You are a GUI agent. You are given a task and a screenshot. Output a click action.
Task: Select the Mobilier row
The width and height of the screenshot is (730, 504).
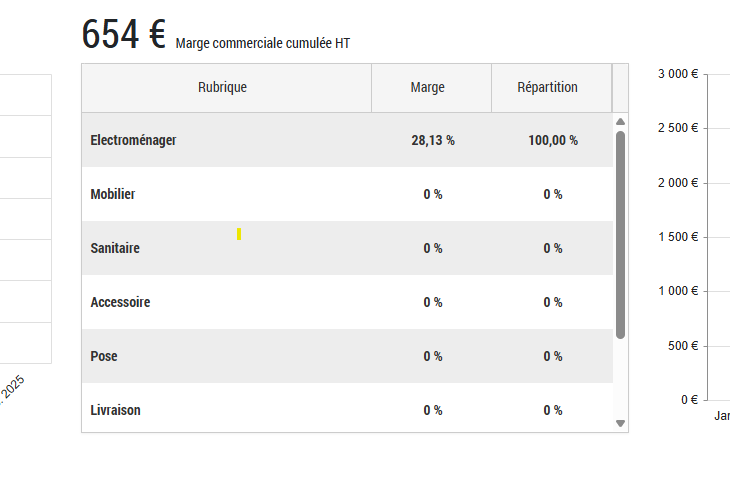pyautogui.click(x=113, y=195)
